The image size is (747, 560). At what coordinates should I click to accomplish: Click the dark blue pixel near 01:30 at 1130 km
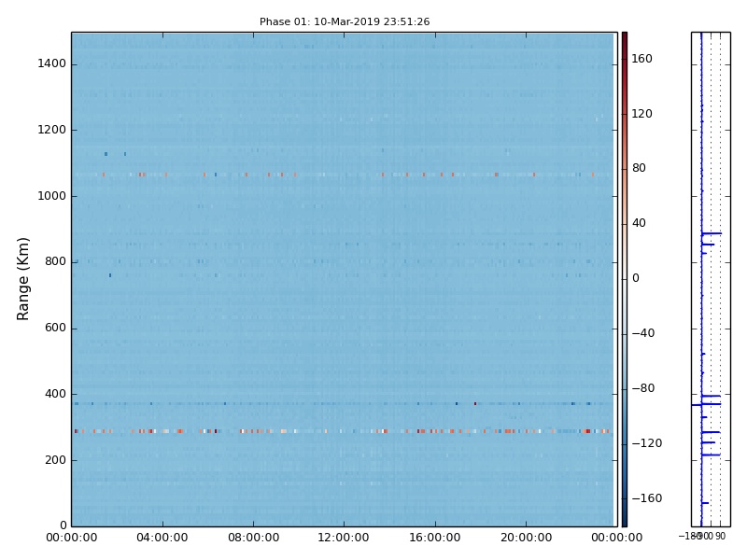pos(106,154)
